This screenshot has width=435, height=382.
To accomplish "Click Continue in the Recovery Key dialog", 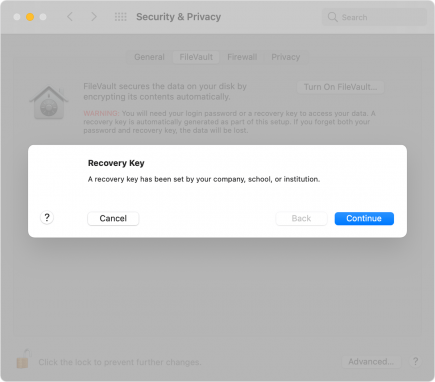I will 364,218.
